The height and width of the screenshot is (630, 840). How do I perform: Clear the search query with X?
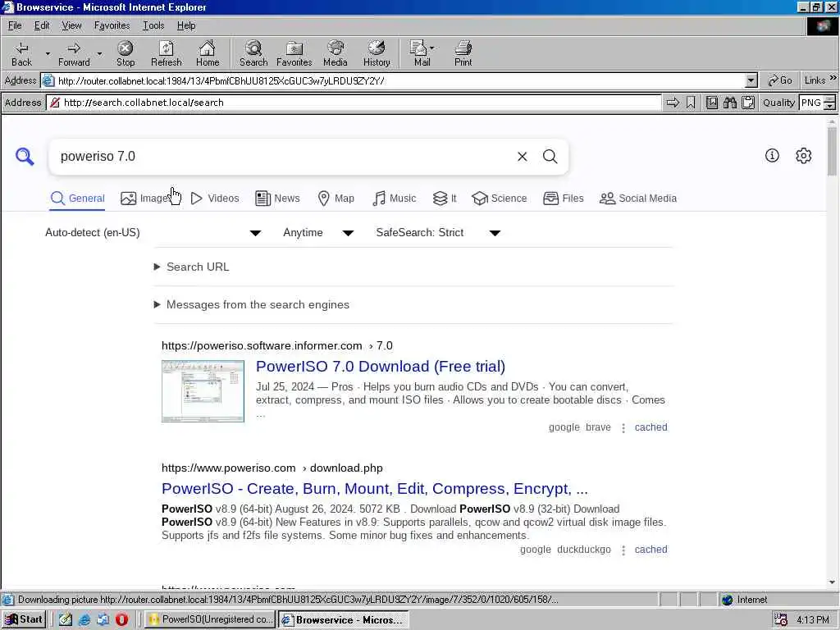(x=523, y=157)
